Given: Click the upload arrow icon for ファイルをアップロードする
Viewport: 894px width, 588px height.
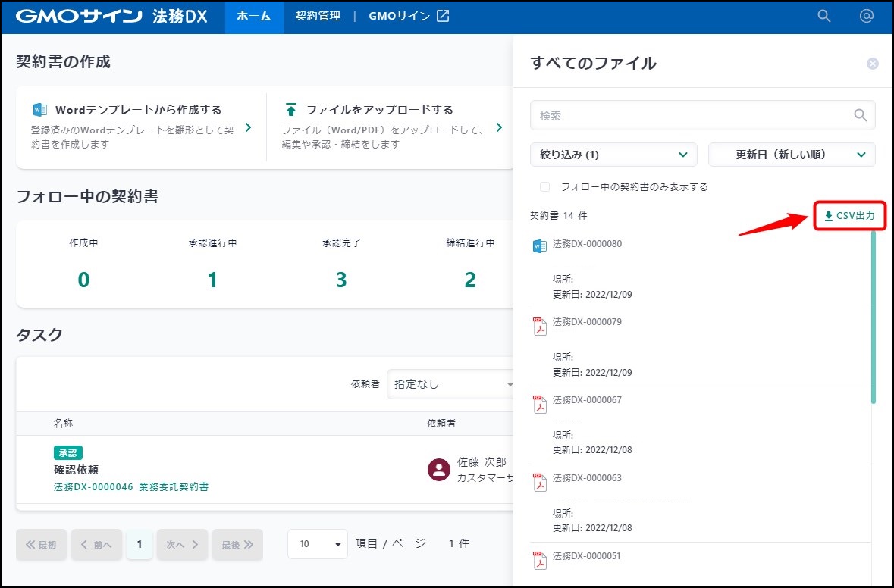Looking at the screenshot, I should 290,109.
